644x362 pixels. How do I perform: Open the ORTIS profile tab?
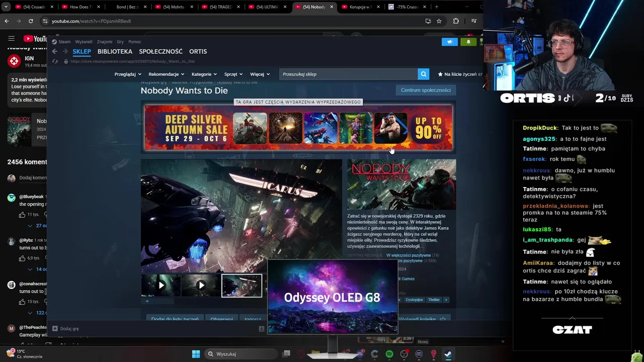pyautogui.click(x=198, y=51)
